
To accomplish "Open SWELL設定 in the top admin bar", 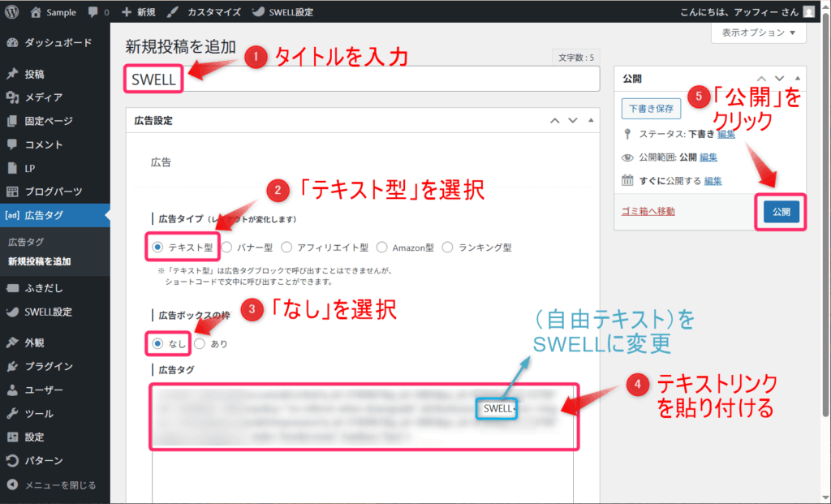I will pos(282,12).
